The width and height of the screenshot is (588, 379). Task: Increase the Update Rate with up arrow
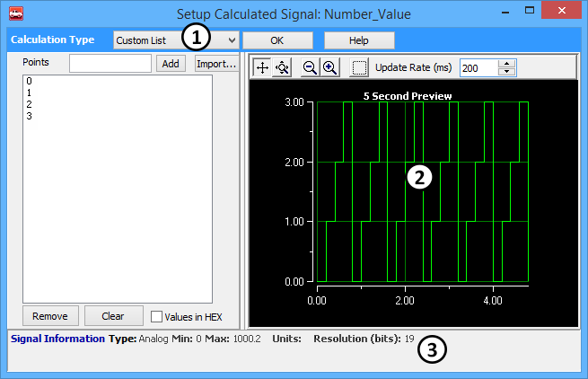pyautogui.click(x=507, y=63)
